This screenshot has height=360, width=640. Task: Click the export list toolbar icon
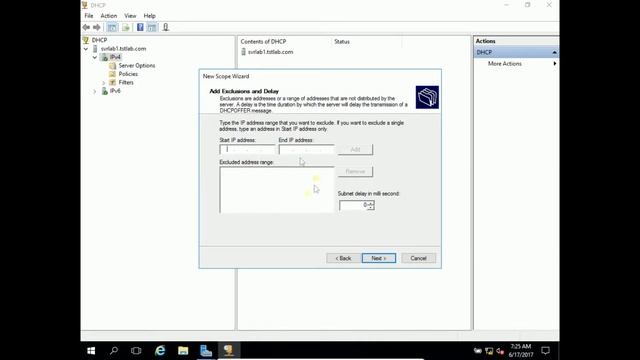click(126, 27)
